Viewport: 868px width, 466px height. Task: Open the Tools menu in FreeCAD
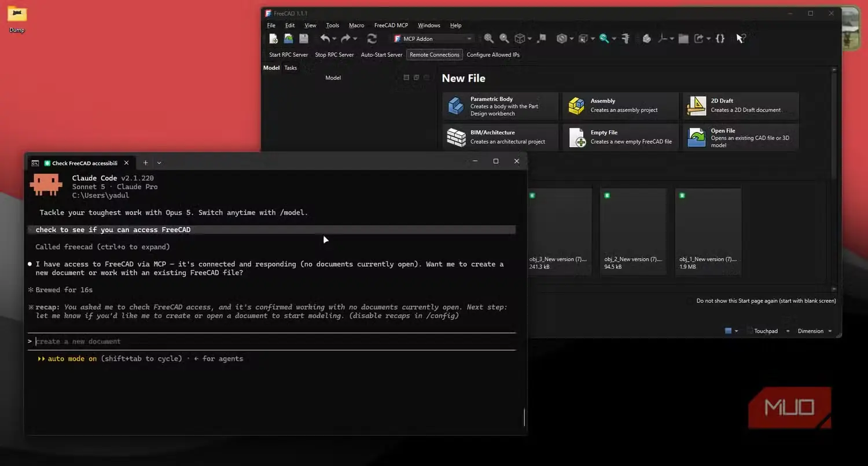pos(333,25)
